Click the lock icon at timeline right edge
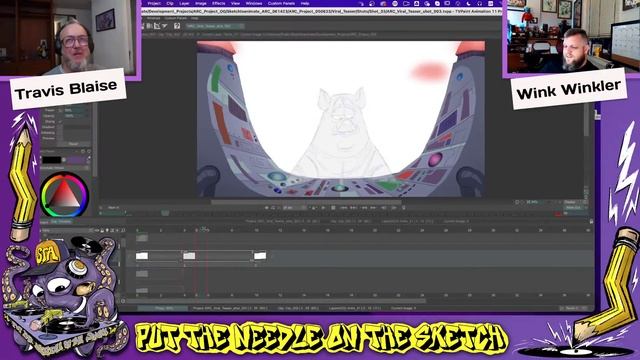The image size is (640, 360). pos(591,221)
